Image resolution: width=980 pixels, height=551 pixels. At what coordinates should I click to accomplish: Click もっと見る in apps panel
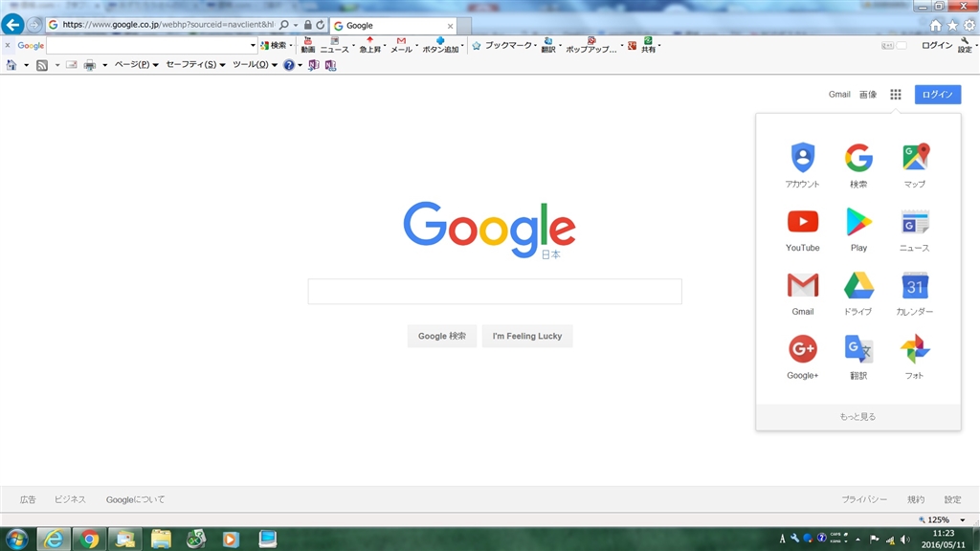[x=858, y=417]
